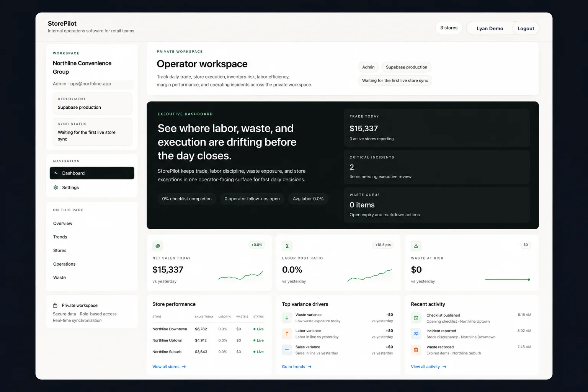Click the 3 stores pill
588x392 pixels.
[449, 28]
